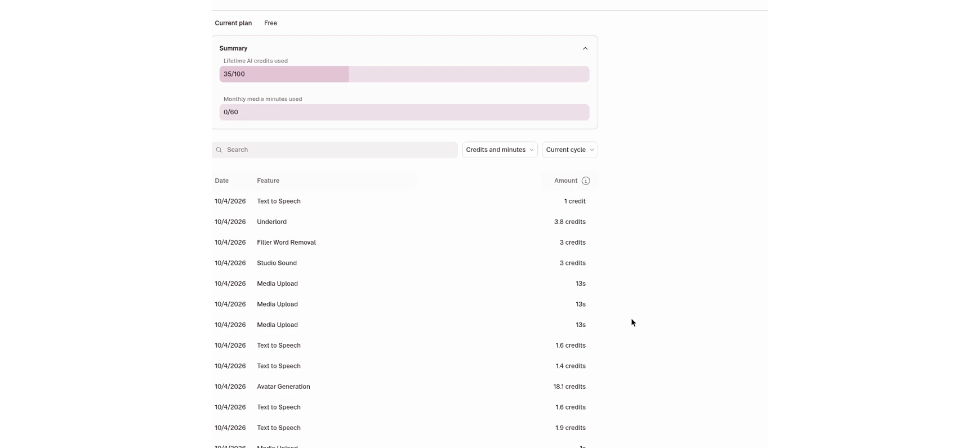Click the Monthly media minutes progress bar
Viewport: 980px width, 448px height.
pyautogui.click(x=404, y=112)
